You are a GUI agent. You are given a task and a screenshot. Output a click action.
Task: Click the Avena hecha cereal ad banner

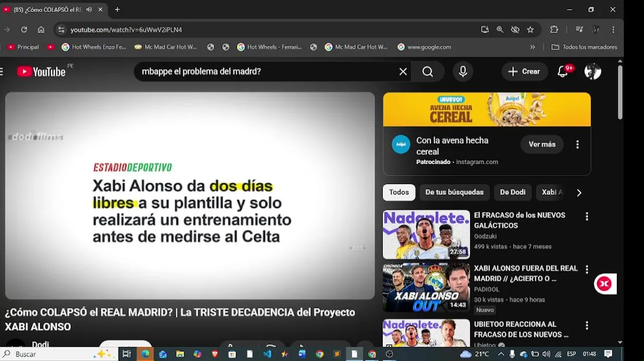point(487,109)
